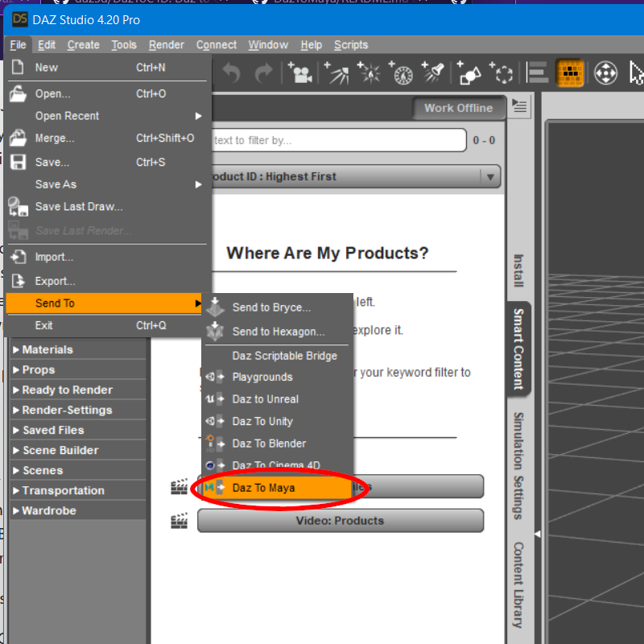Screen dimensions: 644x644
Task: Open the Window menu
Action: coord(268,45)
